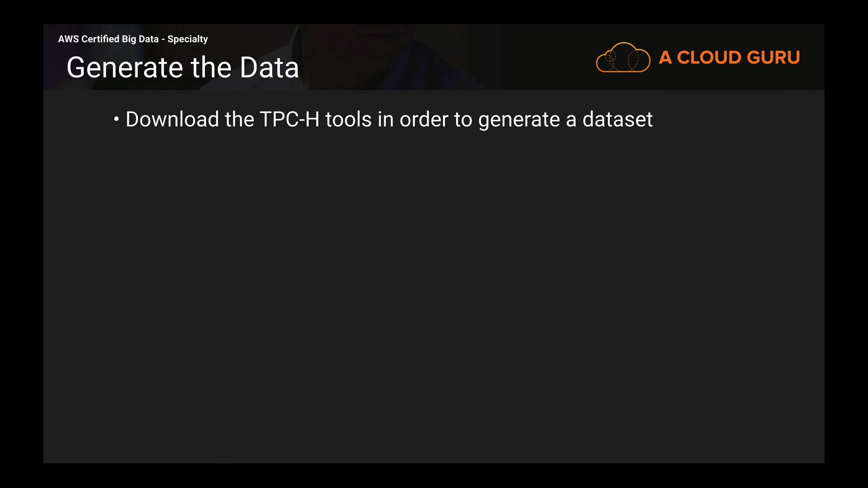Click the bullet point dot
This screenshot has height=488, width=868.
116,119
